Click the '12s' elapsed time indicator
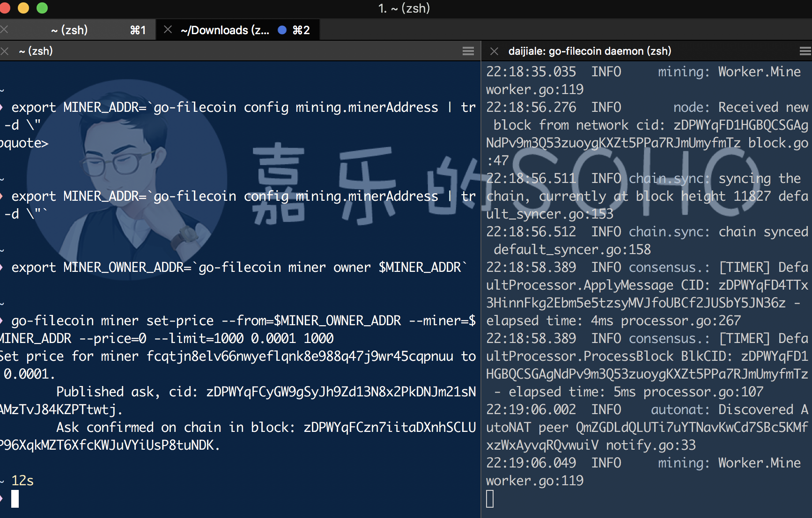 22,481
